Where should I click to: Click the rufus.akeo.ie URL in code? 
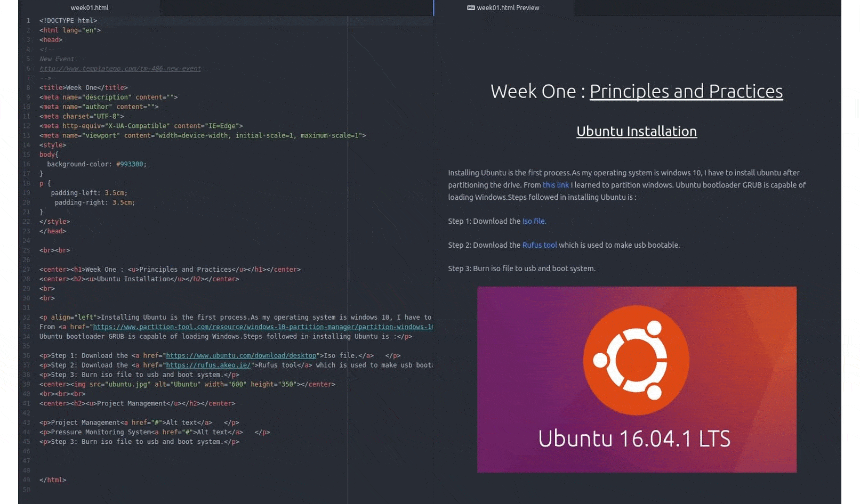click(x=208, y=365)
